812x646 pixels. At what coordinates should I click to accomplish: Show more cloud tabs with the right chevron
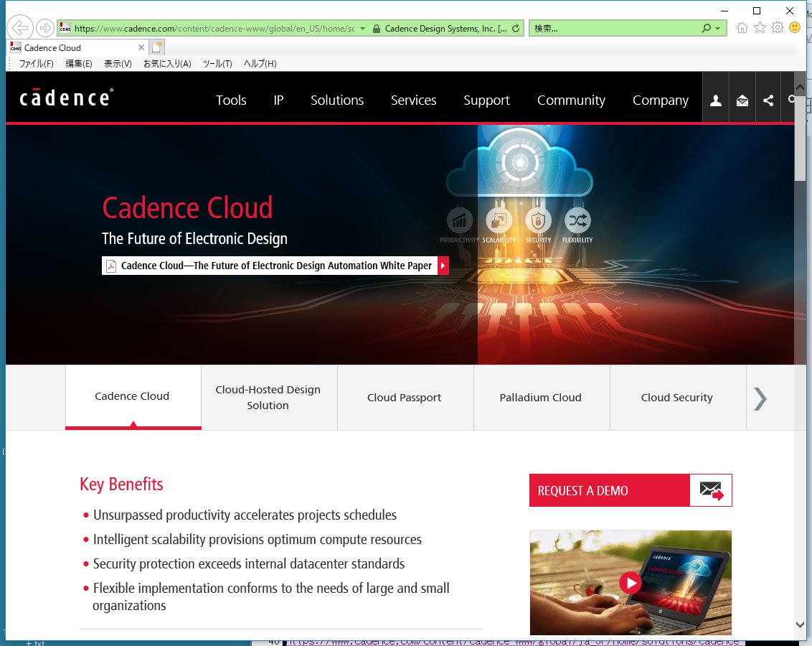(x=760, y=399)
